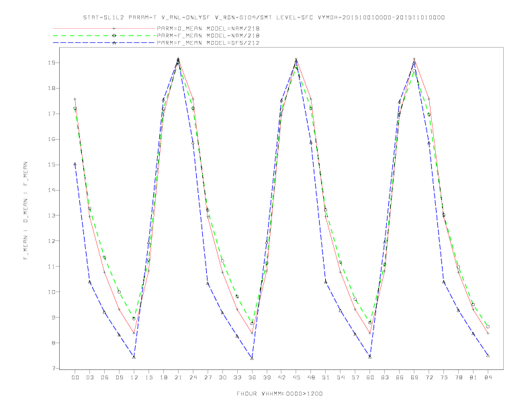Click y-axis tick value 16
Viewport: 532px width, 411px height.
point(52,139)
